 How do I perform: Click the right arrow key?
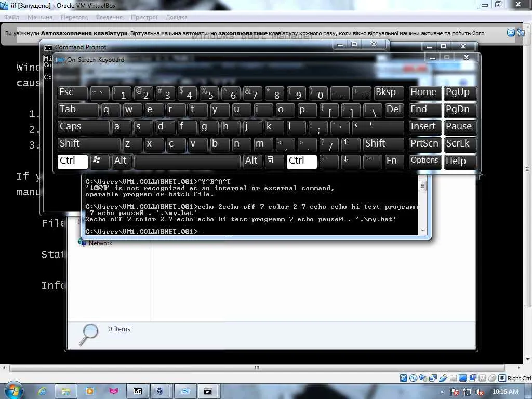[373, 162]
